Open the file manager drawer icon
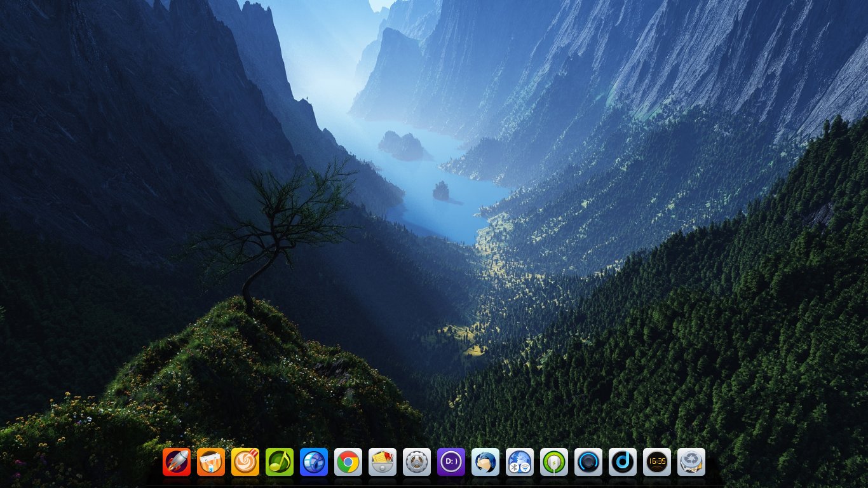Viewport: 868px width, 488px height. [383, 462]
